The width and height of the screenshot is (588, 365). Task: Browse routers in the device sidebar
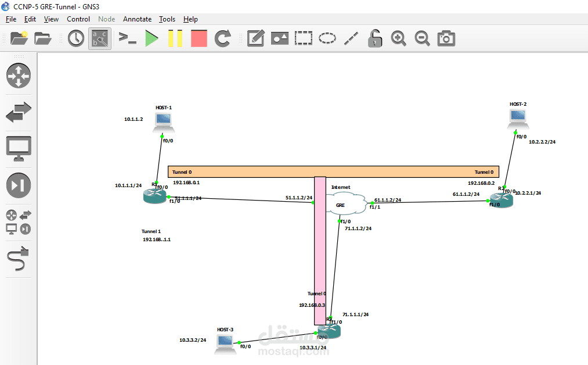tap(18, 76)
